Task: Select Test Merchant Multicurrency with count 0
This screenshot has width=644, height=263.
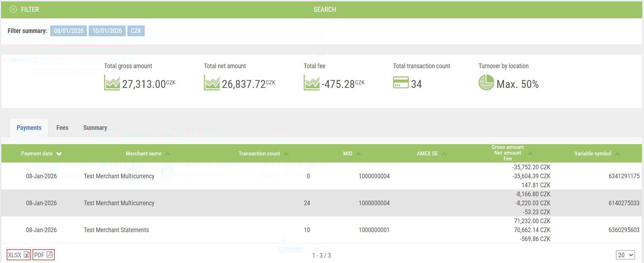Action: tap(119, 176)
